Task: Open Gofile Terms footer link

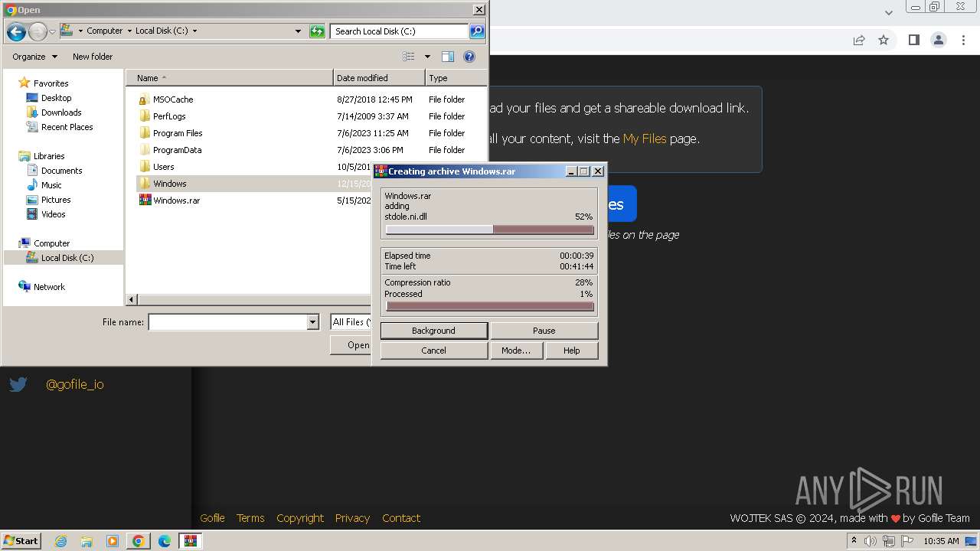Action: [x=250, y=518]
